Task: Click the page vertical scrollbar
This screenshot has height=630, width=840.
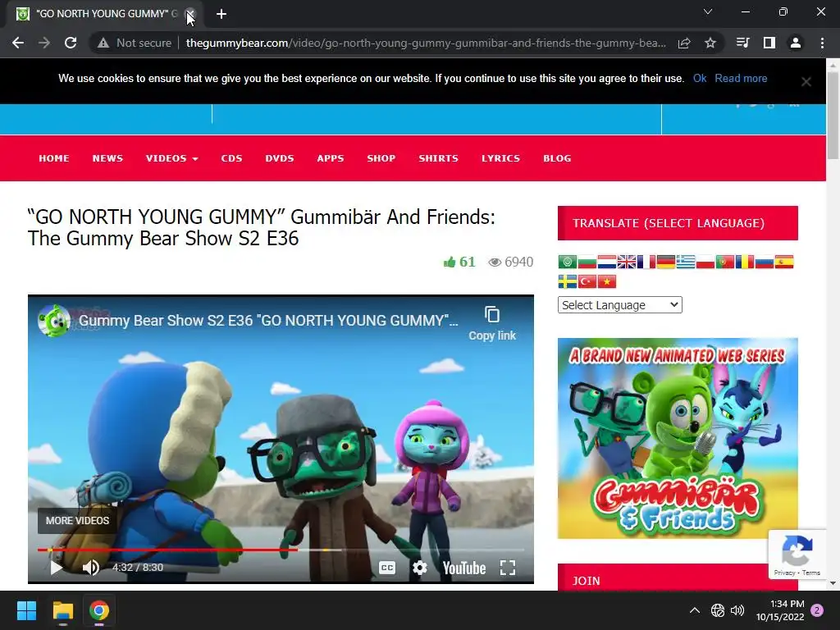Action: (x=833, y=116)
